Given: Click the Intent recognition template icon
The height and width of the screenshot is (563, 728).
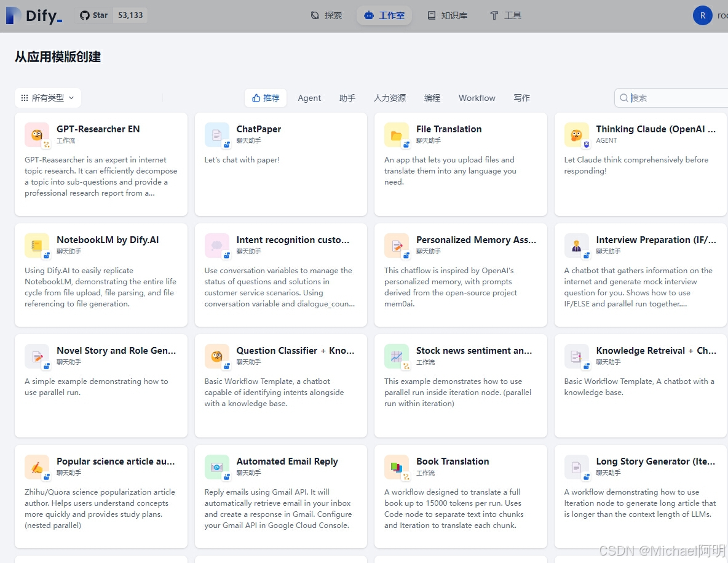Looking at the screenshot, I should tap(217, 246).
